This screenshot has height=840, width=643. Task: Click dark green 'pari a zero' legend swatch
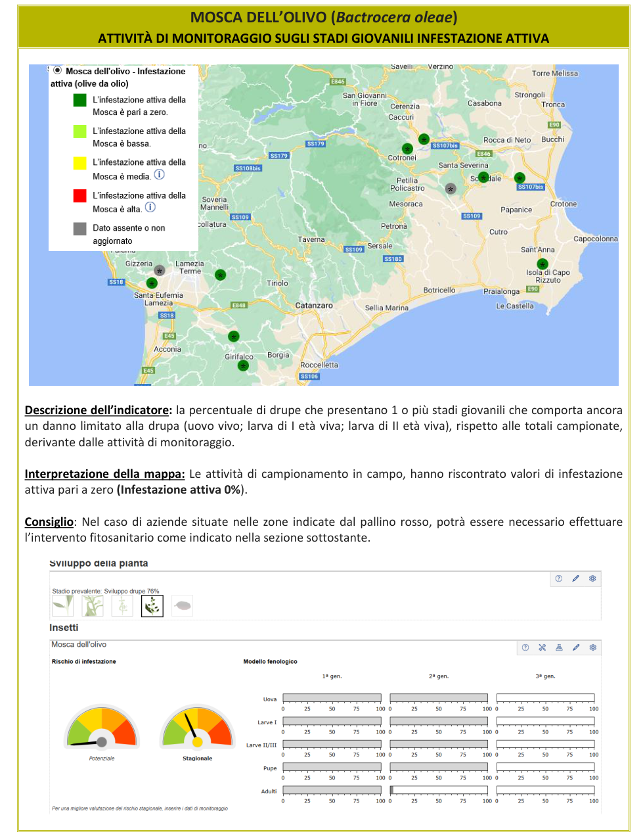pos(80,100)
